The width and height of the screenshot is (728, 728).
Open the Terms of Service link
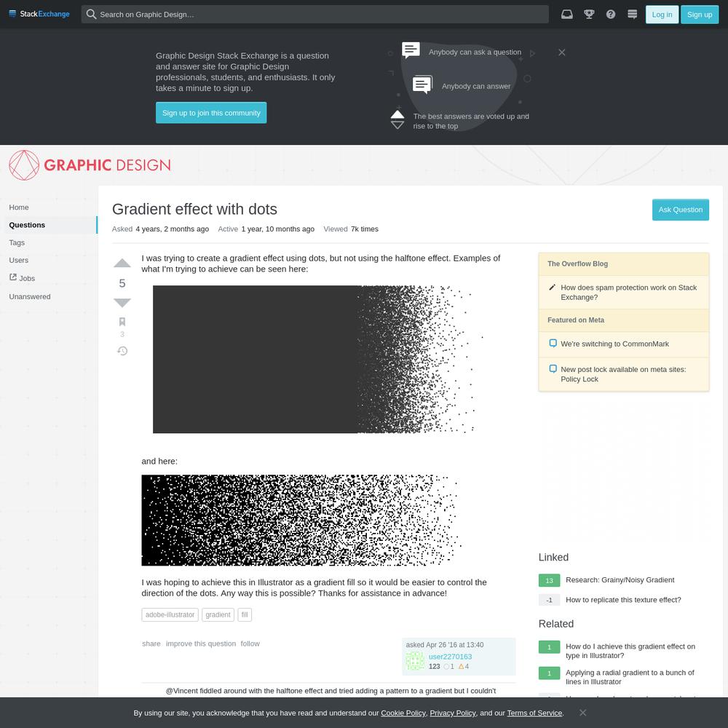(x=534, y=713)
